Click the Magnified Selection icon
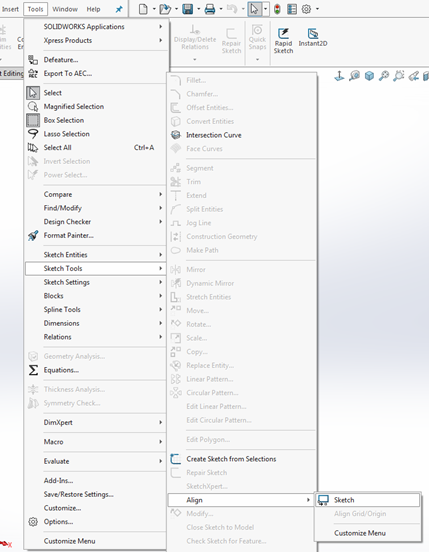 point(33,106)
